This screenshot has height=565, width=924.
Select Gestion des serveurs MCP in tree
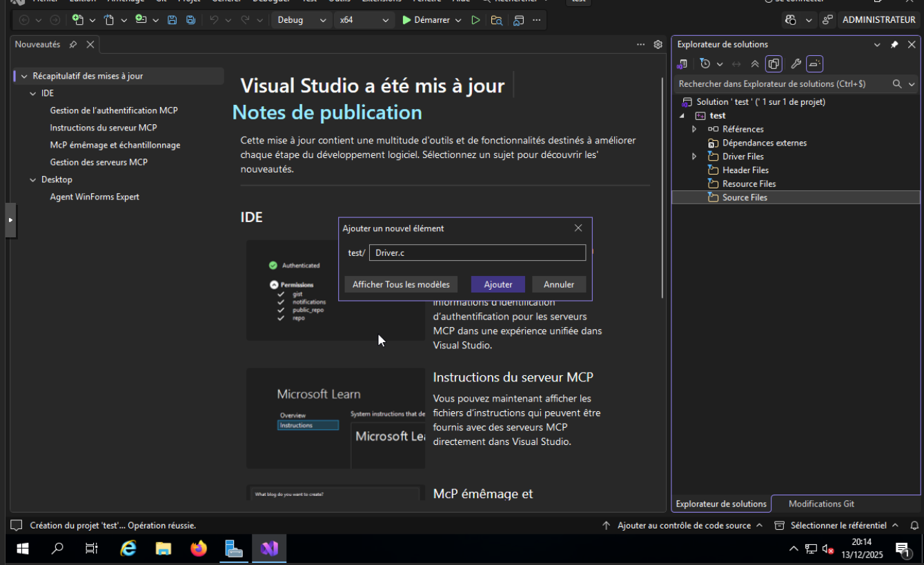click(99, 163)
